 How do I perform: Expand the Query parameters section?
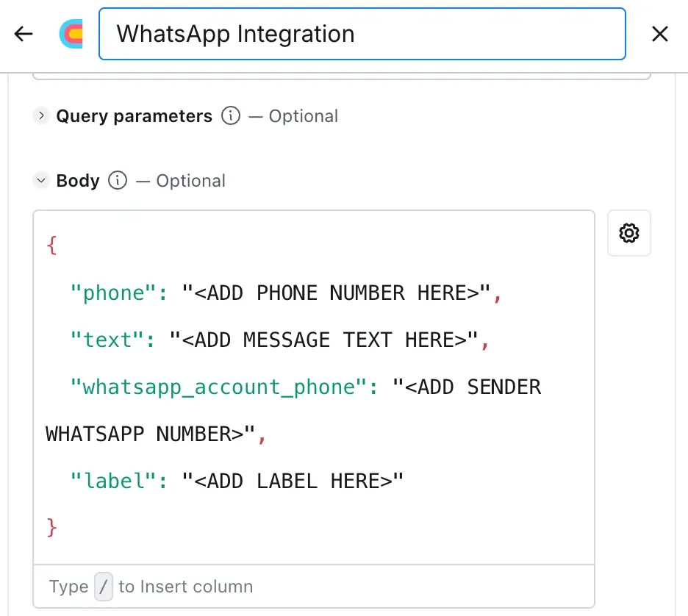coord(41,116)
